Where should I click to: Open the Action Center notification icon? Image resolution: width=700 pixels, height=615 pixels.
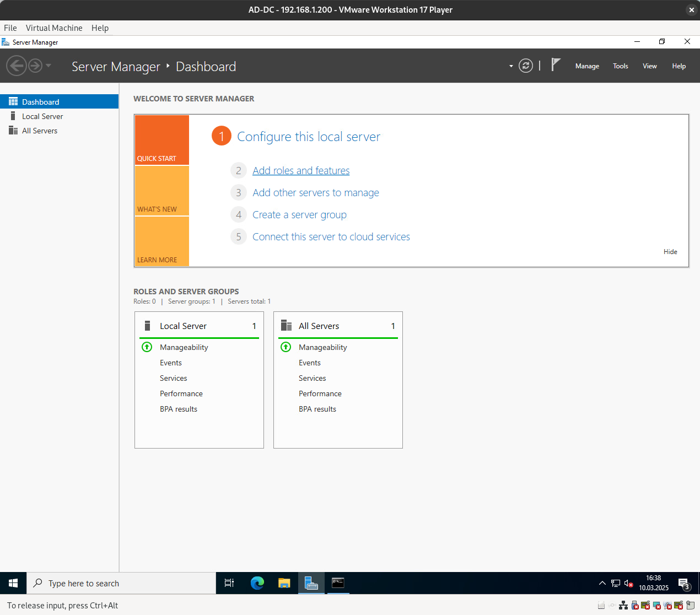coord(684,584)
